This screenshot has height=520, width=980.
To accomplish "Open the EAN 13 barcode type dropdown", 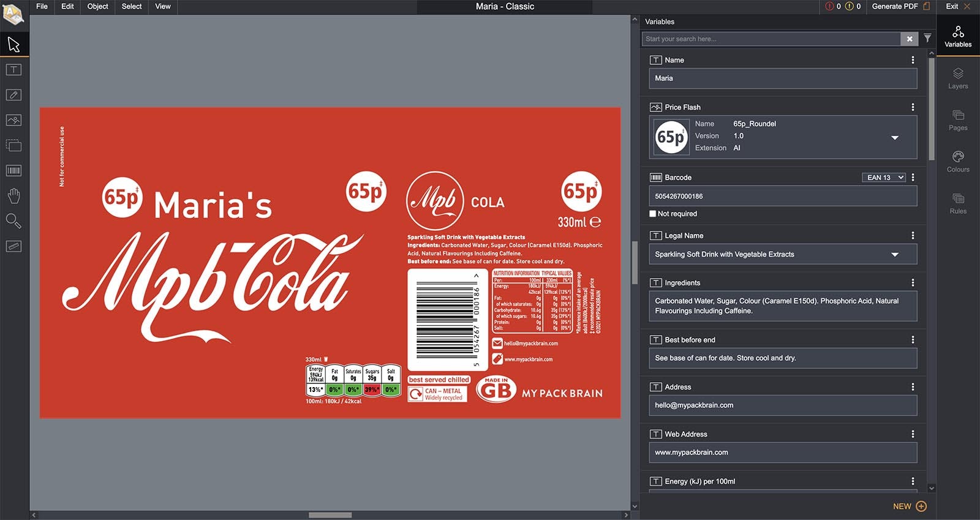I will tap(884, 178).
